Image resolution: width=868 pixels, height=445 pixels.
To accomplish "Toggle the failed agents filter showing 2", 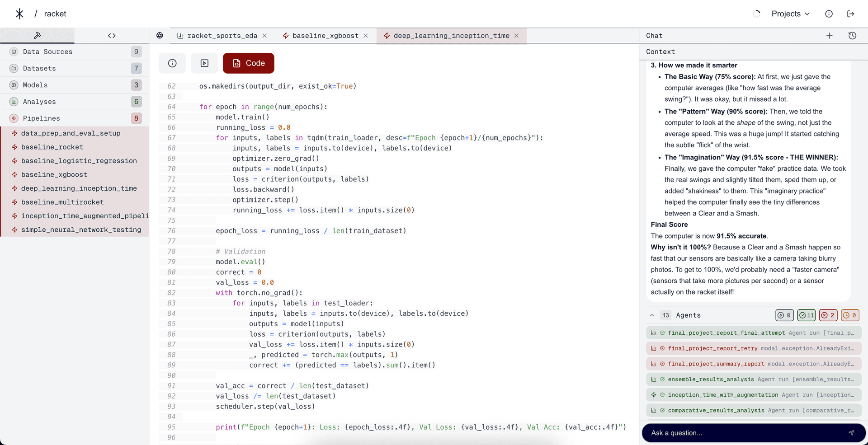I will [828, 315].
